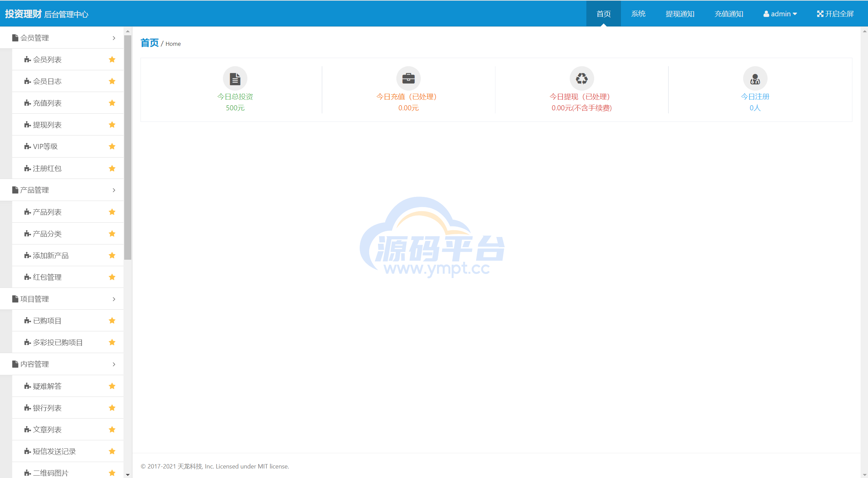Collapse the 内容管理 section chevron
The image size is (868, 478).
pos(114,364)
